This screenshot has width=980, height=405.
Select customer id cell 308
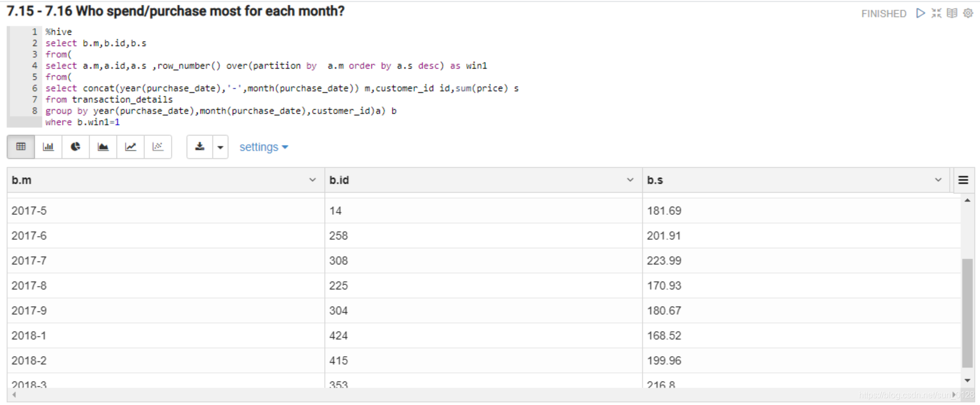[x=483, y=261]
